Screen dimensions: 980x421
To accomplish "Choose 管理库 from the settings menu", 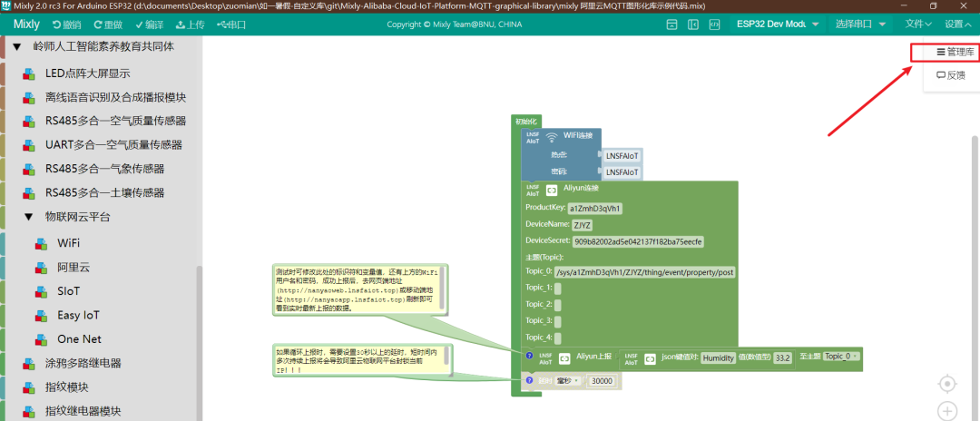I will point(955,53).
